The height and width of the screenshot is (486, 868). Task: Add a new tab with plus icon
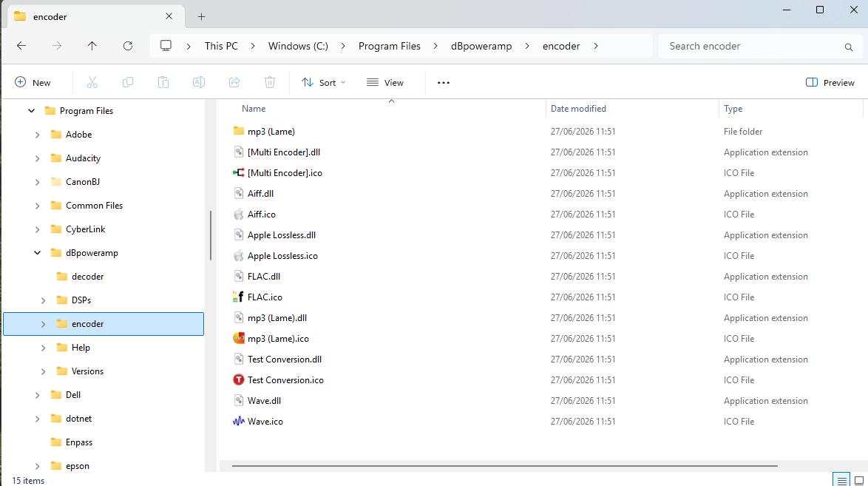202,17
